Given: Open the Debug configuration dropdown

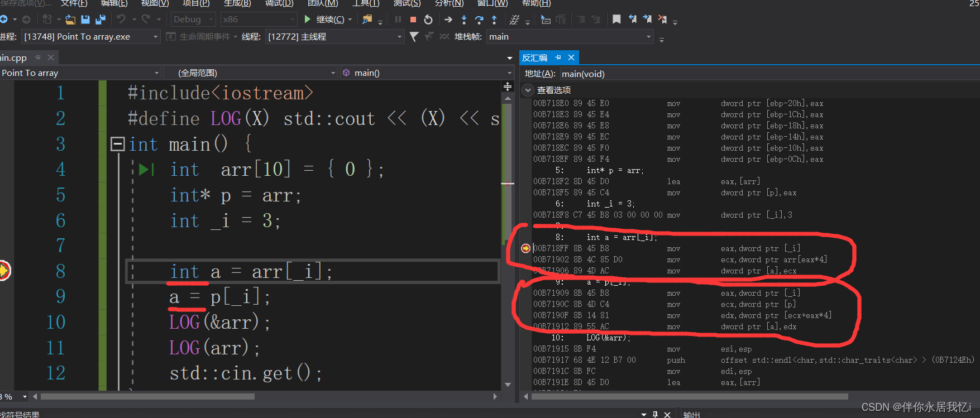Looking at the screenshot, I should coord(193,20).
